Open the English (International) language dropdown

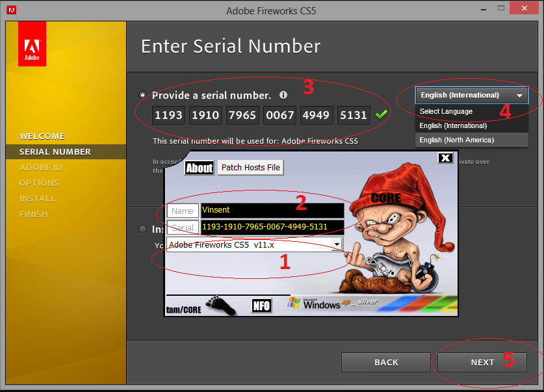click(471, 95)
